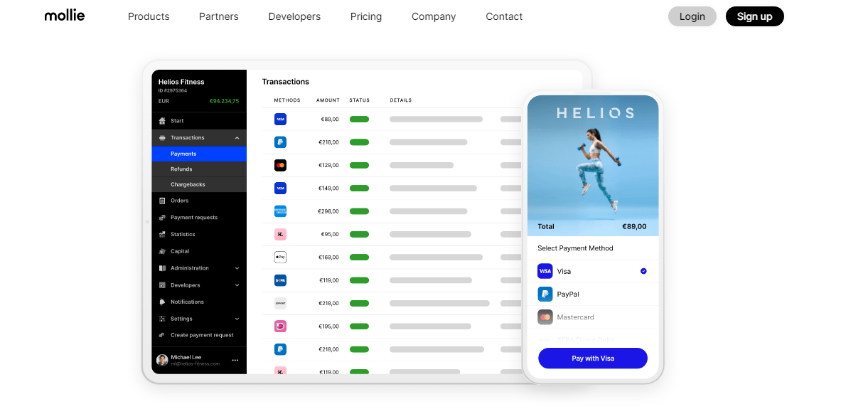This screenshot has height=414, width=868.
Task: Click the Statistics chart icon
Action: [x=163, y=235]
